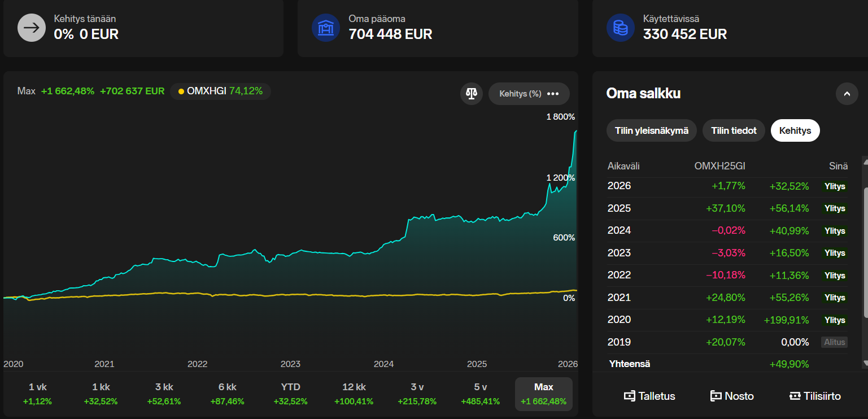Image resolution: width=868 pixels, height=419 pixels.
Task: Collapse the Oma salkku panel
Action: pos(847,94)
